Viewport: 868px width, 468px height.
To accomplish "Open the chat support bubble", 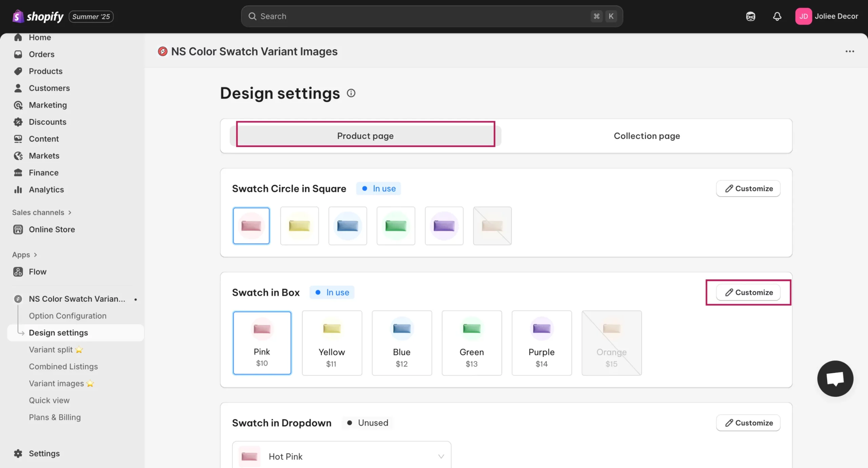I will point(835,378).
